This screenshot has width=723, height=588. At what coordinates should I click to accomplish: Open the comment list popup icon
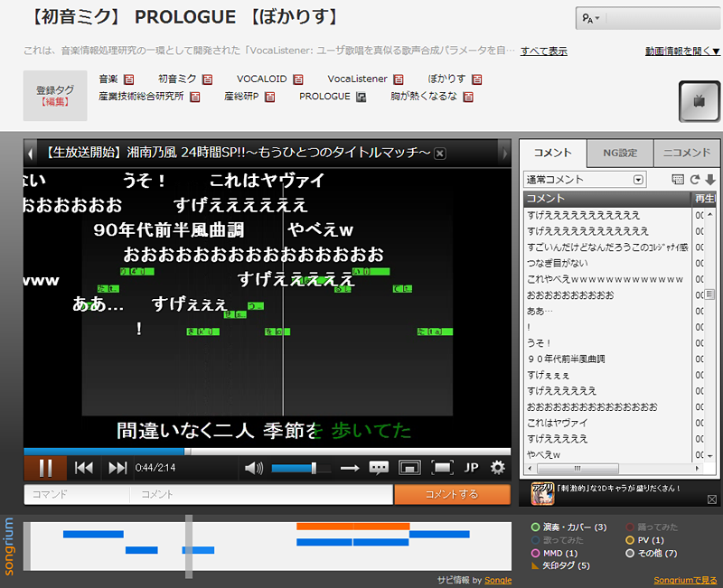click(x=679, y=180)
